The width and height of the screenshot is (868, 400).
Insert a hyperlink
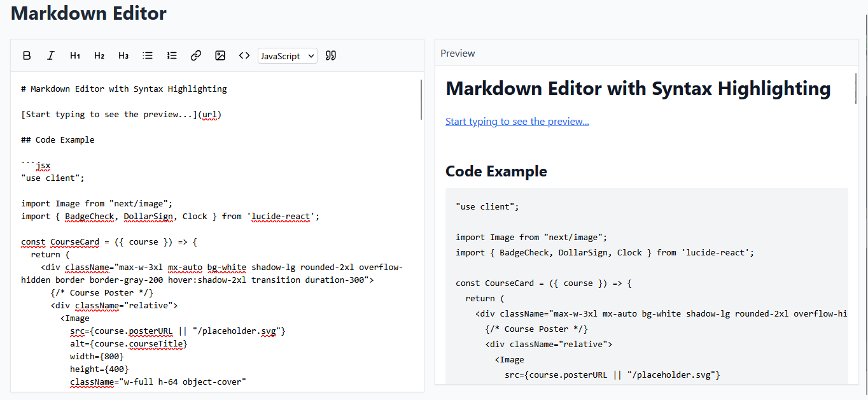click(196, 55)
